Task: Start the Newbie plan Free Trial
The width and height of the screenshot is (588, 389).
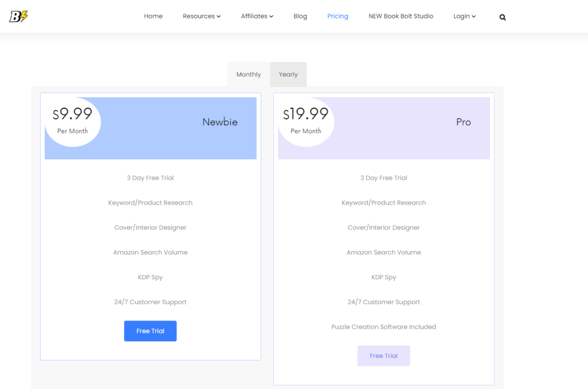Action: pos(150,331)
